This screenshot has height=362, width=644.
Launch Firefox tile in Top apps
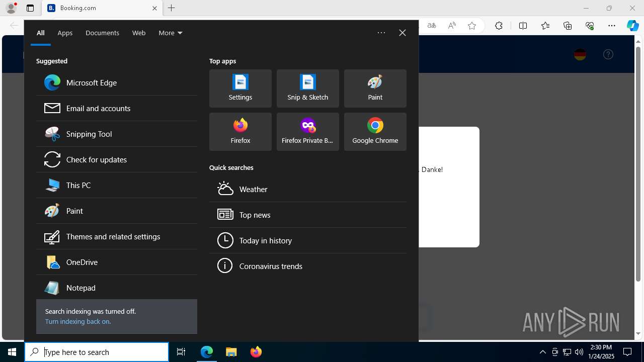[240, 132]
